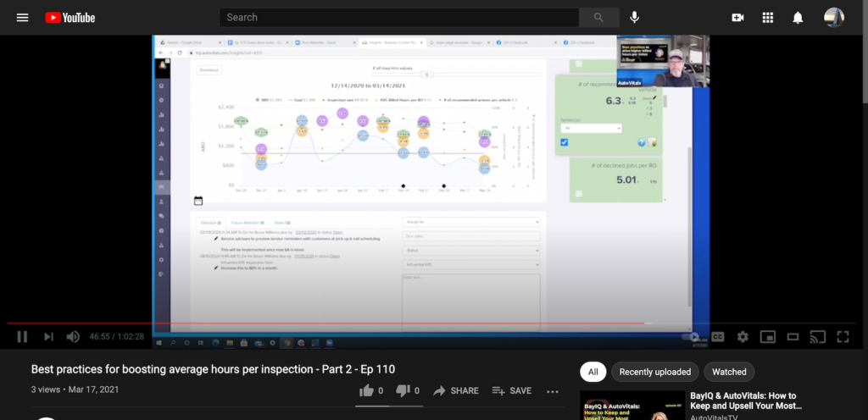Toggle the autoplay switch
The width and height of the screenshot is (868, 420).
point(690,336)
